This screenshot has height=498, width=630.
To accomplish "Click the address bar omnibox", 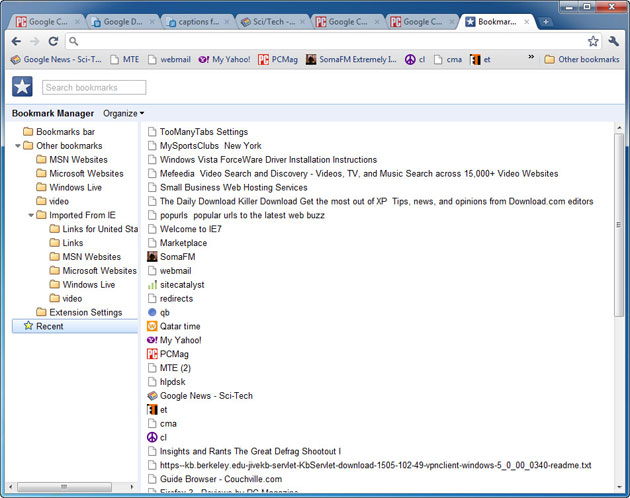I will pyautogui.click(x=329, y=41).
